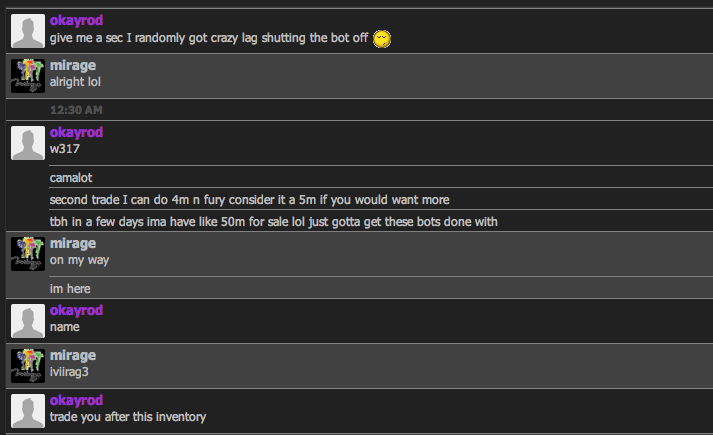Click okayrod's avatar beside the crazy lag message
Viewport: 713px width, 435px height.
pyautogui.click(x=27, y=31)
